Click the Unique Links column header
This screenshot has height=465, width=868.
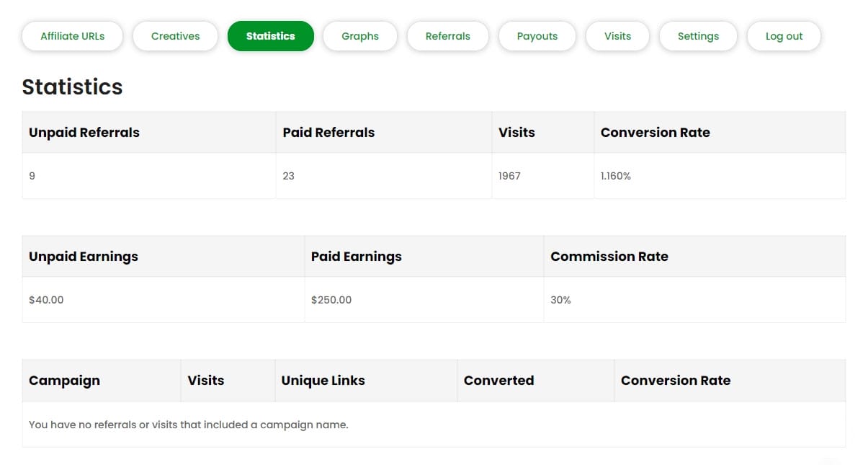[323, 381]
